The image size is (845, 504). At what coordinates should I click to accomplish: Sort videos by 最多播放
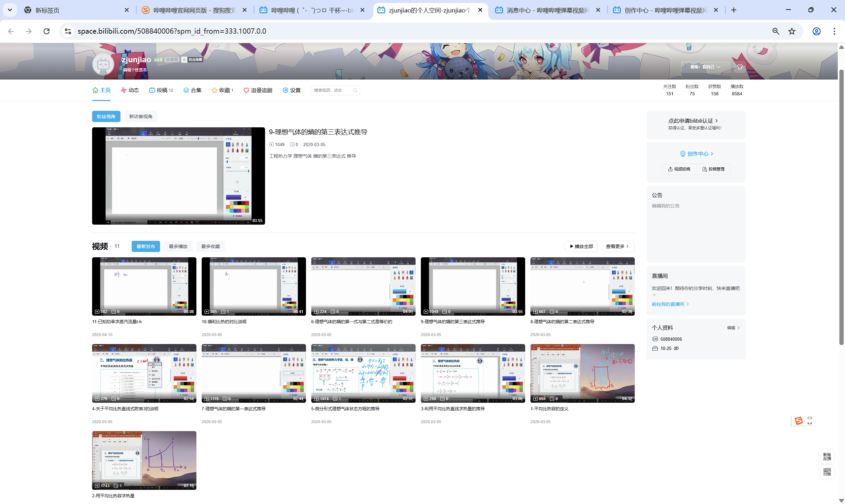(x=178, y=247)
